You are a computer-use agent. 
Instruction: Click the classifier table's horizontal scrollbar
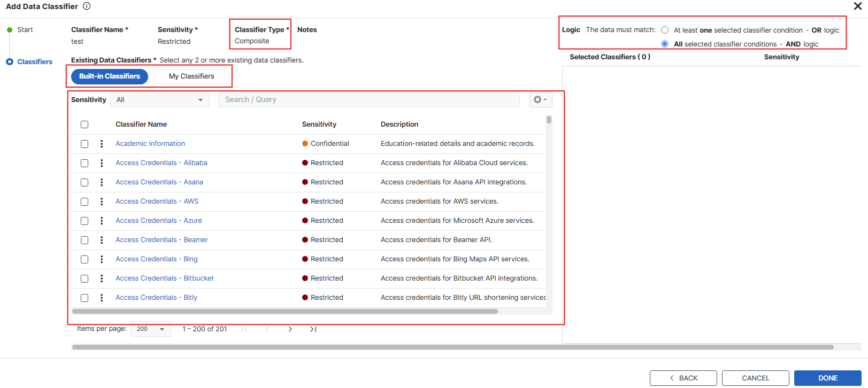(x=285, y=311)
